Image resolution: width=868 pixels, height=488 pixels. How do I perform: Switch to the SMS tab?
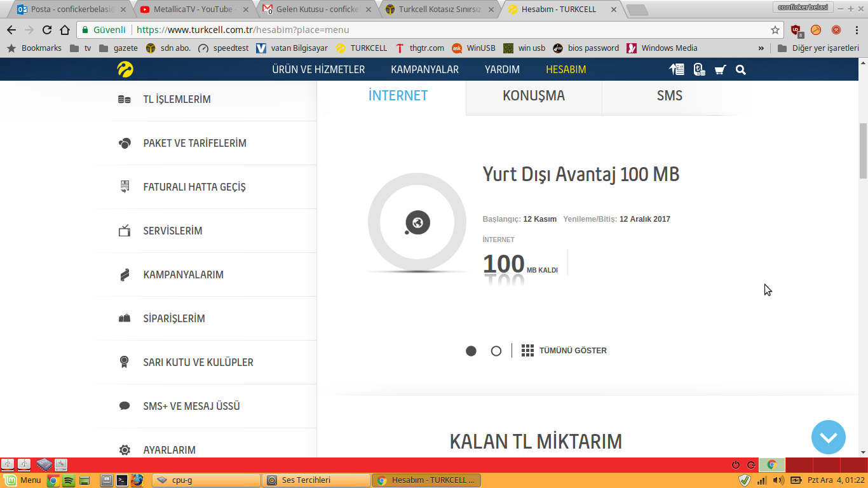tap(670, 96)
